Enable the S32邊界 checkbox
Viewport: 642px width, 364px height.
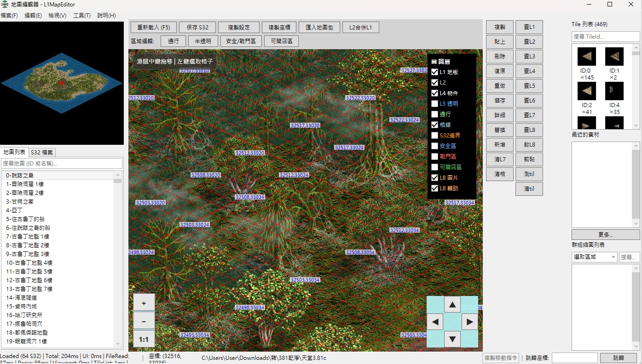434,136
